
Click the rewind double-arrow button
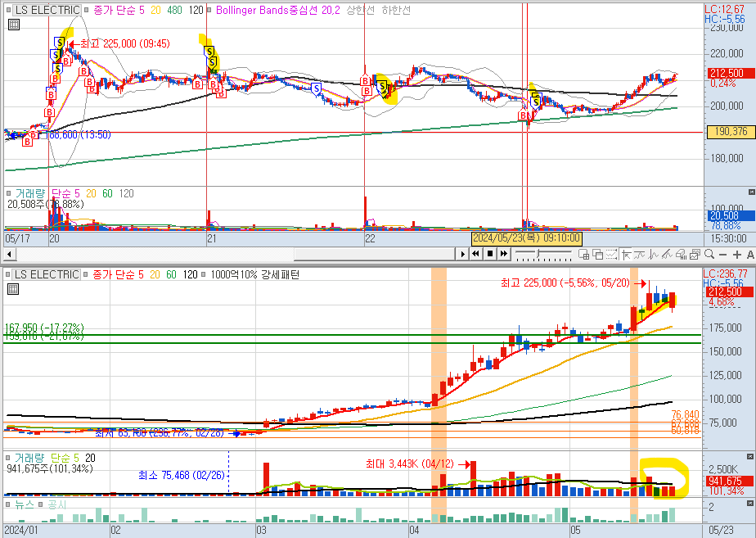[476, 254]
